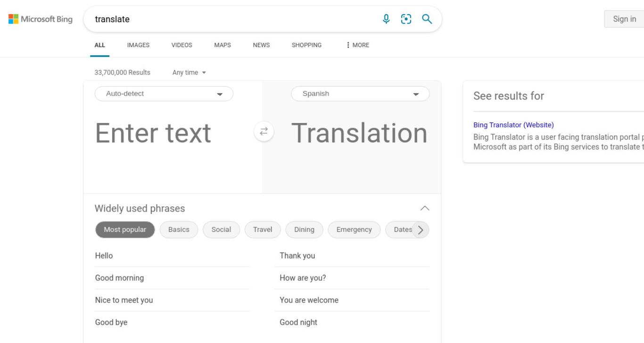Image resolution: width=644 pixels, height=343 pixels.
Task: Choose the phrase Good bye
Action: click(x=172, y=322)
